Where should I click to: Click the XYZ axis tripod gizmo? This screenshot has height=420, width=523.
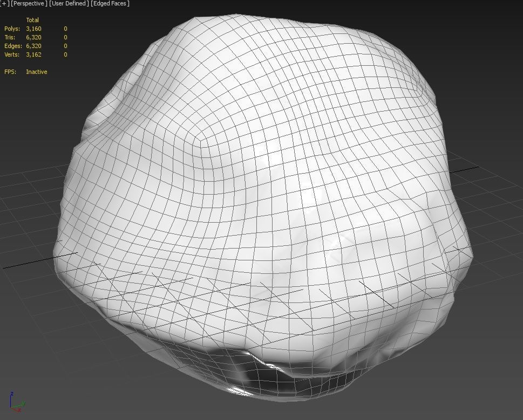pos(17,402)
